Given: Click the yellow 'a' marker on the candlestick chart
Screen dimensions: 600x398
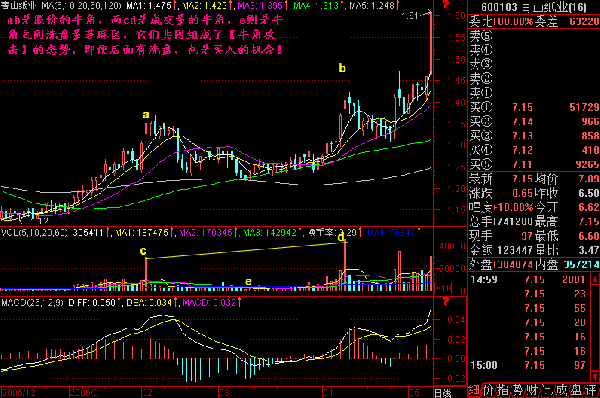Looking at the screenshot, I should coord(146,114).
